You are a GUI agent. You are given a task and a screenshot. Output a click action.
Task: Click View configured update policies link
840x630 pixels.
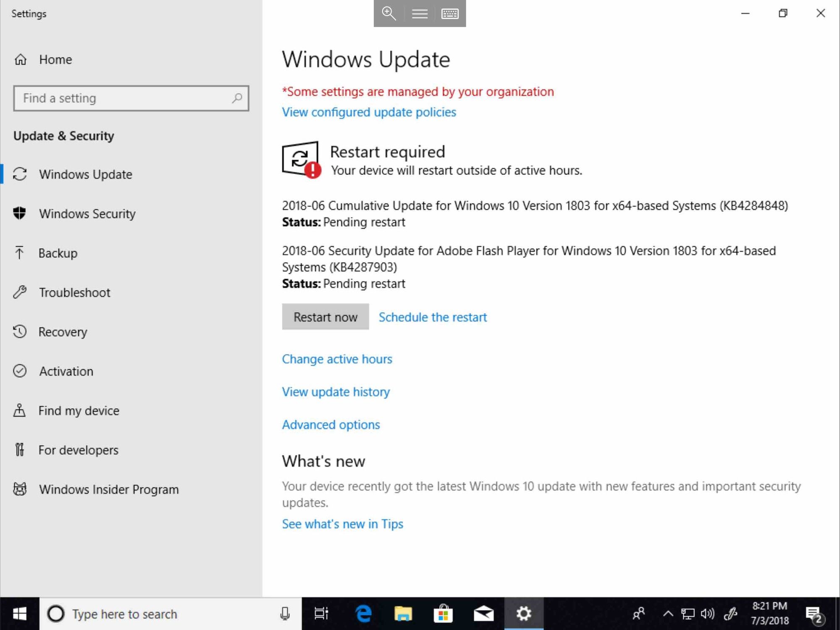tap(369, 112)
